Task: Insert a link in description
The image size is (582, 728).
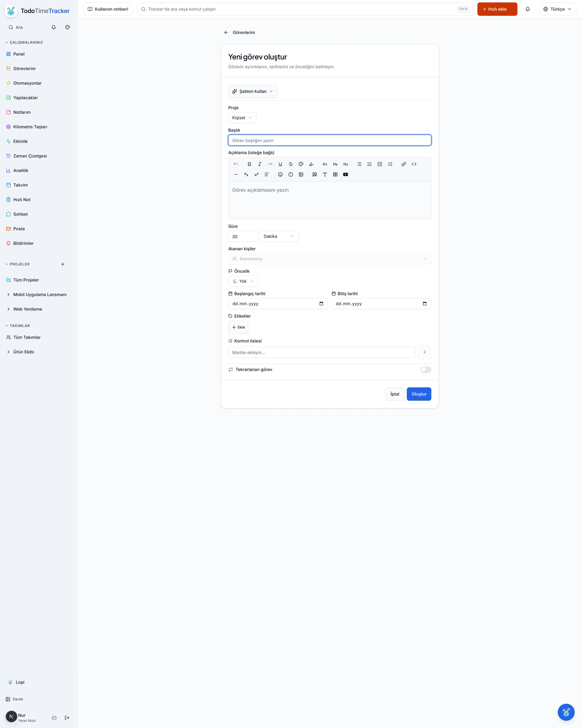Action: click(x=403, y=164)
